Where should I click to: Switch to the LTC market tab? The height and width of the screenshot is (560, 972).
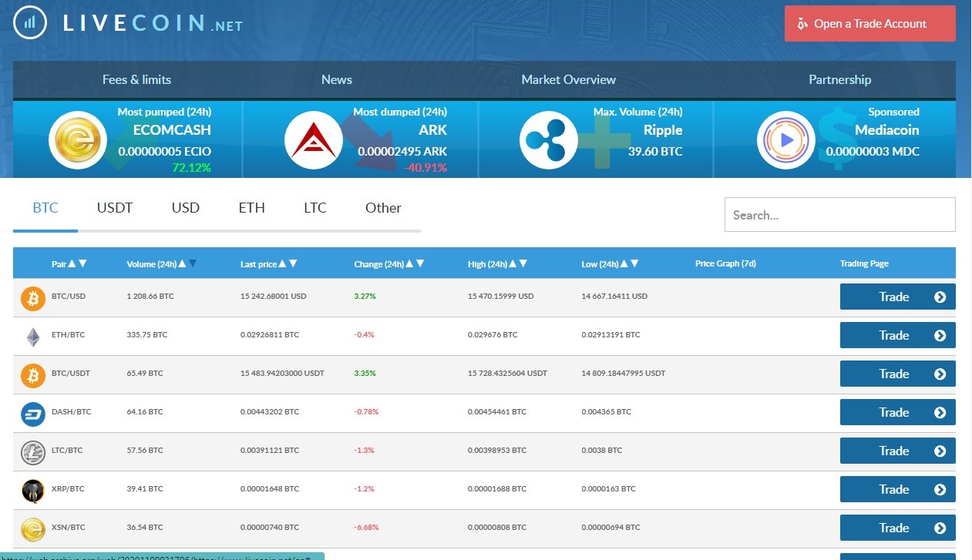[x=315, y=208]
